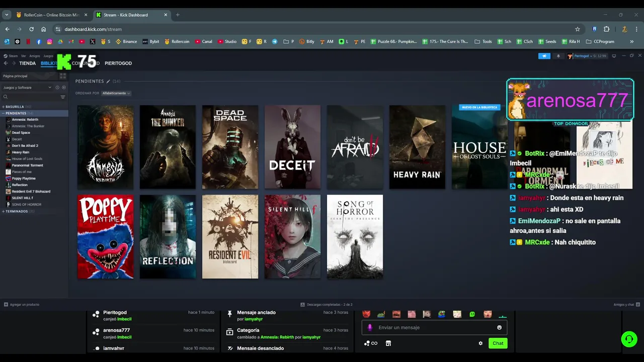Show more bookmarks chevron
The width and height of the screenshot is (644, 362).
point(631,41)
